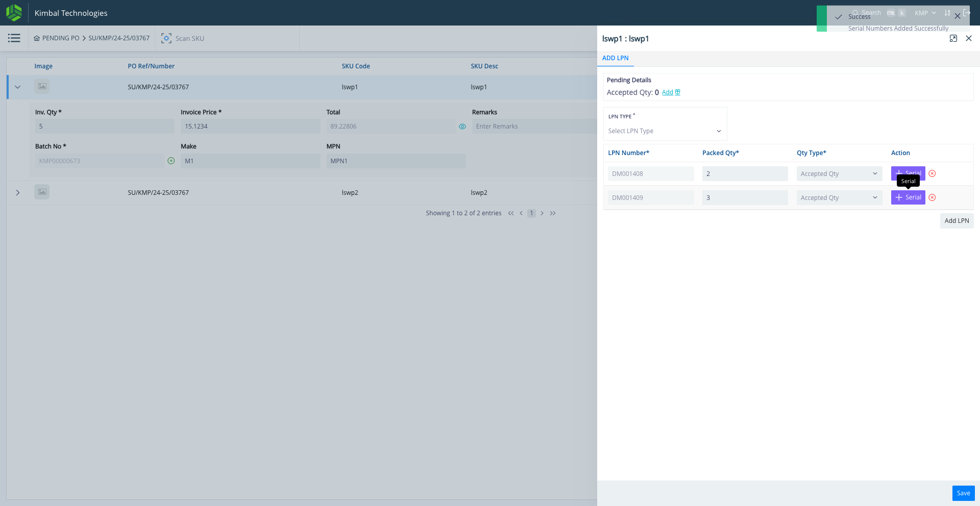Screen dimensions: 980x506
Task: Click the PENDING PO breadcrumb
Action: 61,38
